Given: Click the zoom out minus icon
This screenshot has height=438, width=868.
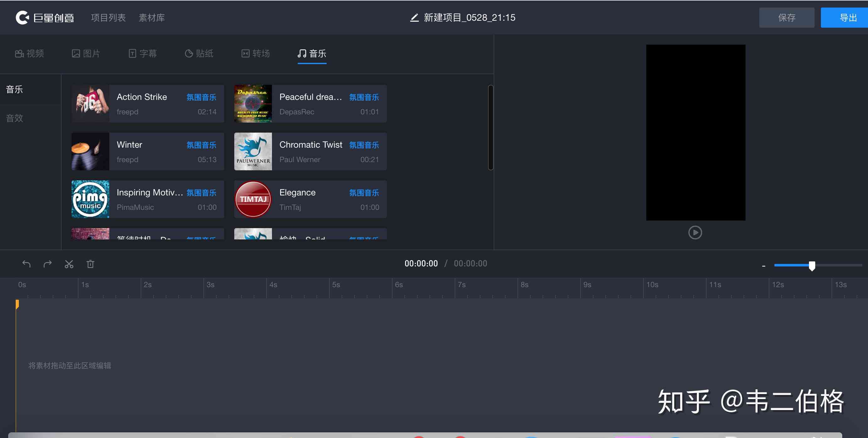Looking at the screenshot, I should pyautogui.click(x=763, y=266).
